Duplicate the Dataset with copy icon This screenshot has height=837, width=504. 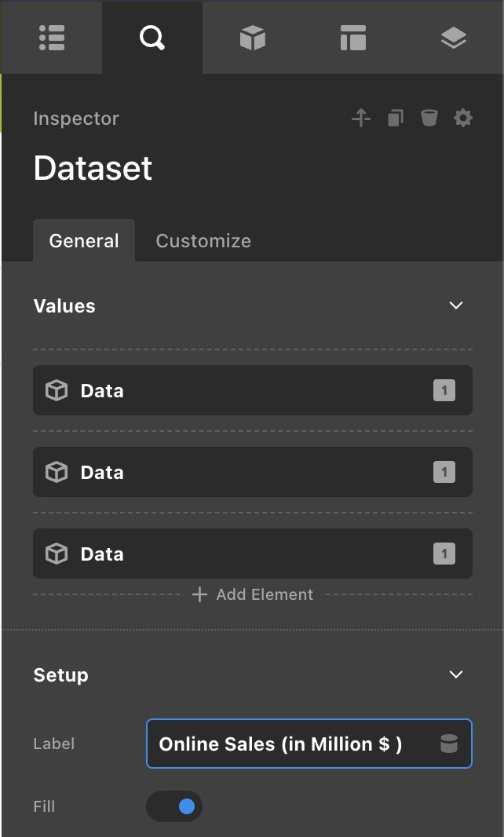[395, 119]
